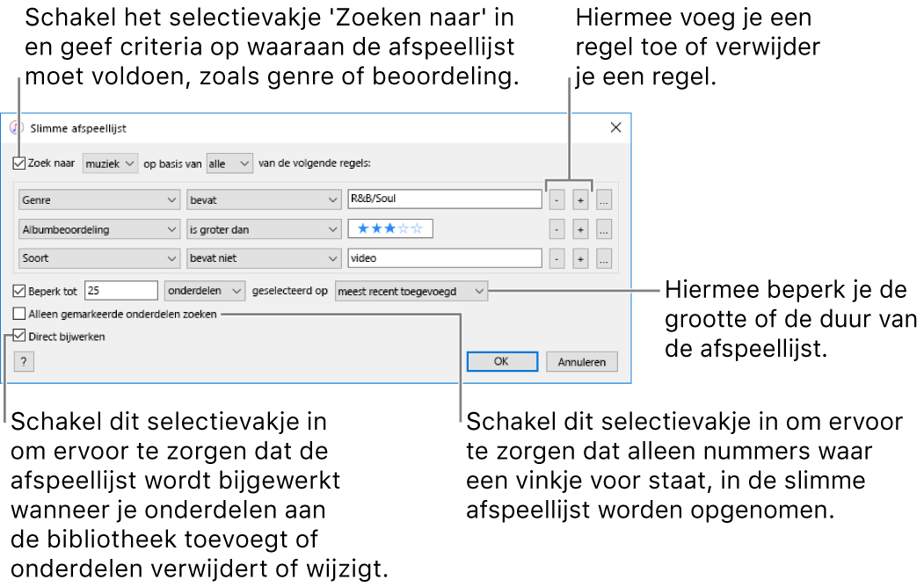
Task: Add a rule after the Albumbeoordeling row
Action: click(x=580, y=229)
